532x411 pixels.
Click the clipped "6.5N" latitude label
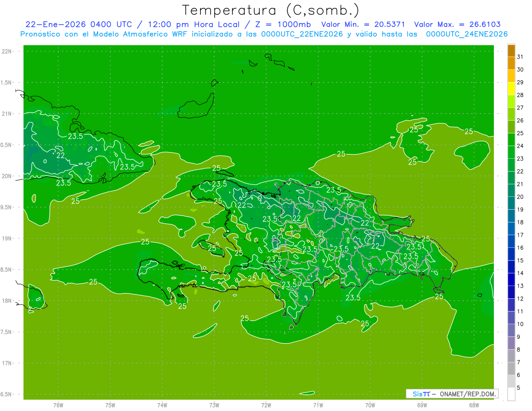tap(6, 394)
